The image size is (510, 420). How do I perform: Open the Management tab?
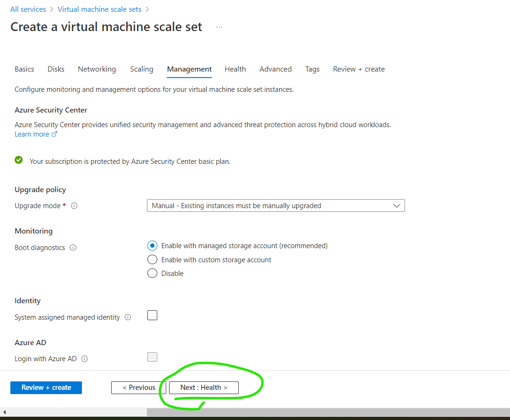pyautogui.click(x=189, y=69)
